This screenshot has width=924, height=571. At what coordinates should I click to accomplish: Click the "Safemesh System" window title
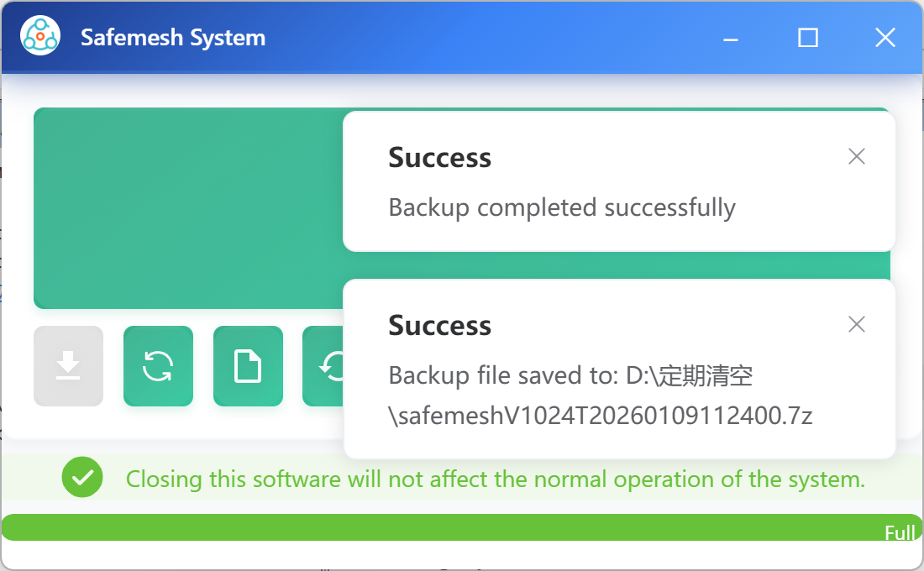[173, 38]
